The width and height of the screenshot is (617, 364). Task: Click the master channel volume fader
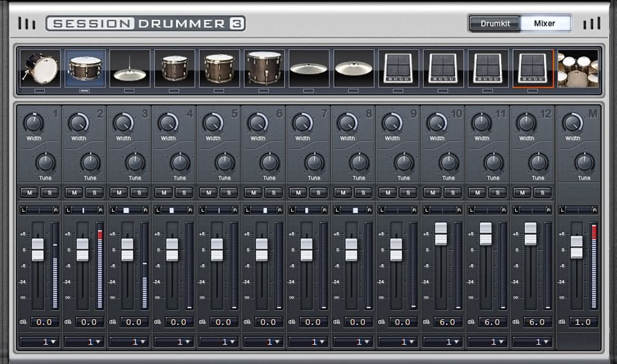577,247
